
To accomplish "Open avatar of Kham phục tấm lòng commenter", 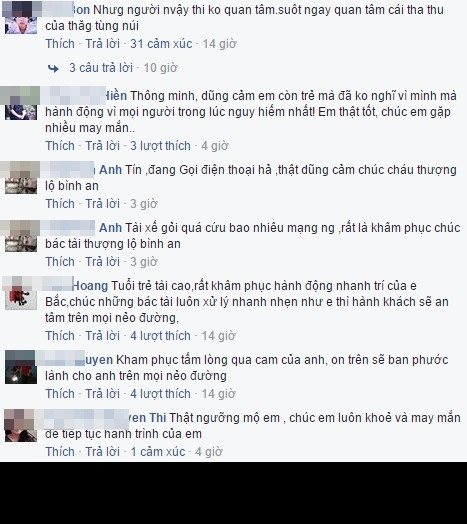I will (21, 367).
